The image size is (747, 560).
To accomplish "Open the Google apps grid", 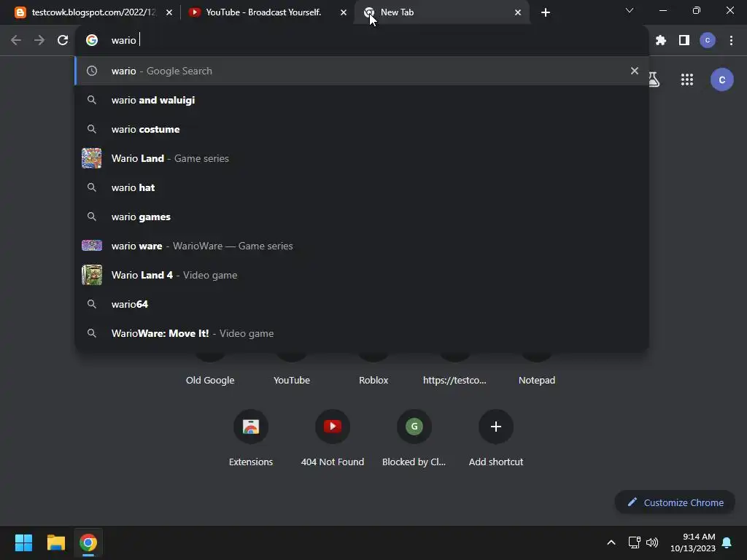I will pyautogui.click(x=687, y=79).
